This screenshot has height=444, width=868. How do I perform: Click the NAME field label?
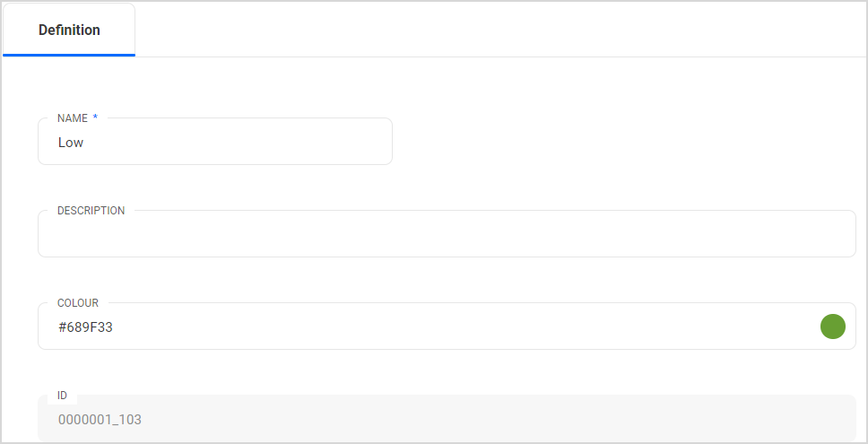pos(73,118)
